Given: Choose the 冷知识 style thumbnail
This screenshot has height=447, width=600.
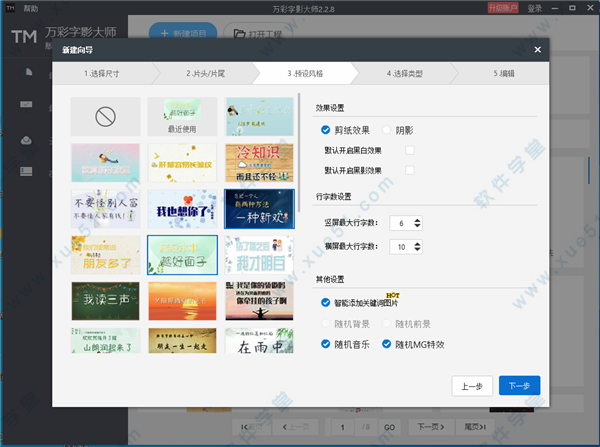Looking at the screenshot, I should pos(259,162).
